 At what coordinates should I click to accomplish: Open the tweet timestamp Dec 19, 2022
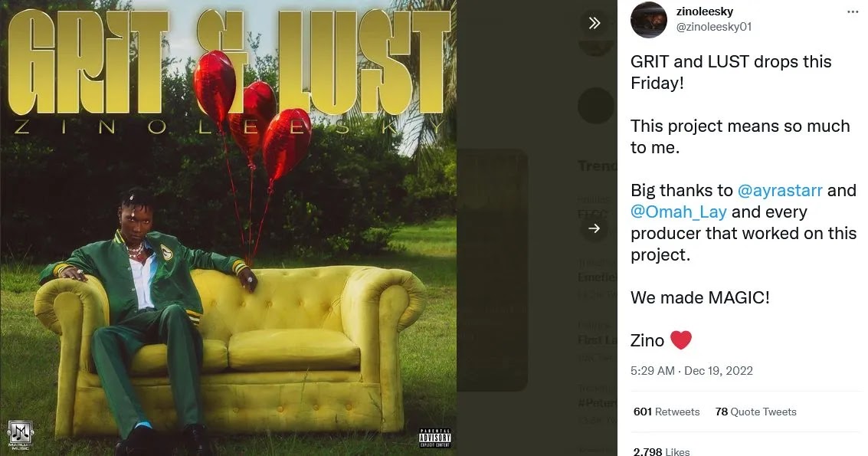click(691, 371)
